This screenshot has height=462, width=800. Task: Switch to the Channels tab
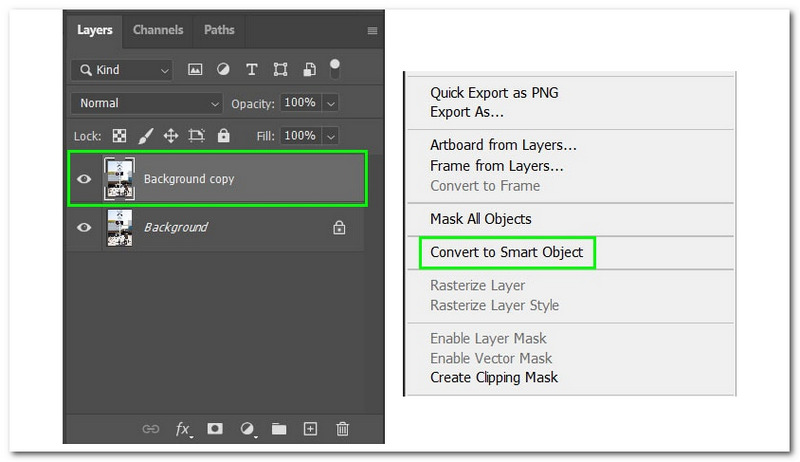click(x=158, y=30)
